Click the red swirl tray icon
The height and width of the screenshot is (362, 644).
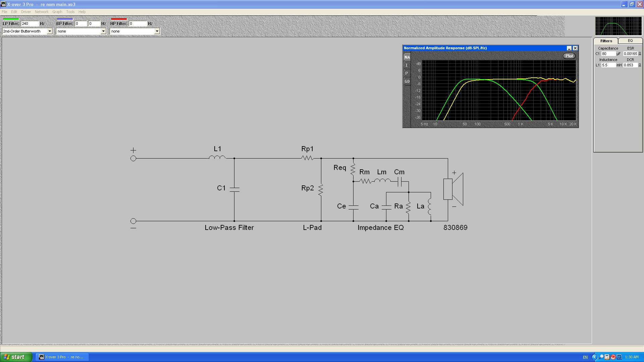tap(613, 357)
